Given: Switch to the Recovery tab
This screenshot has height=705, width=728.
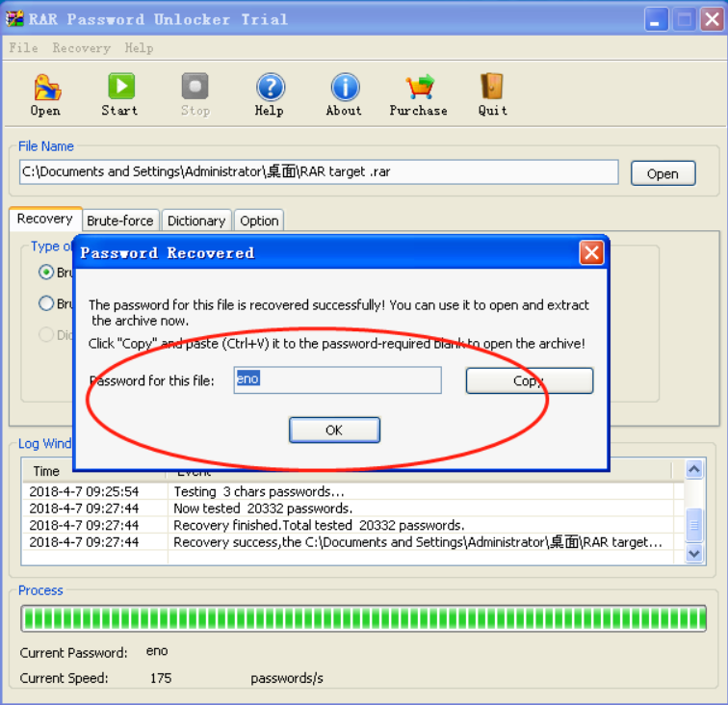Looking at the screenshot, I should [x=45, y=219].
